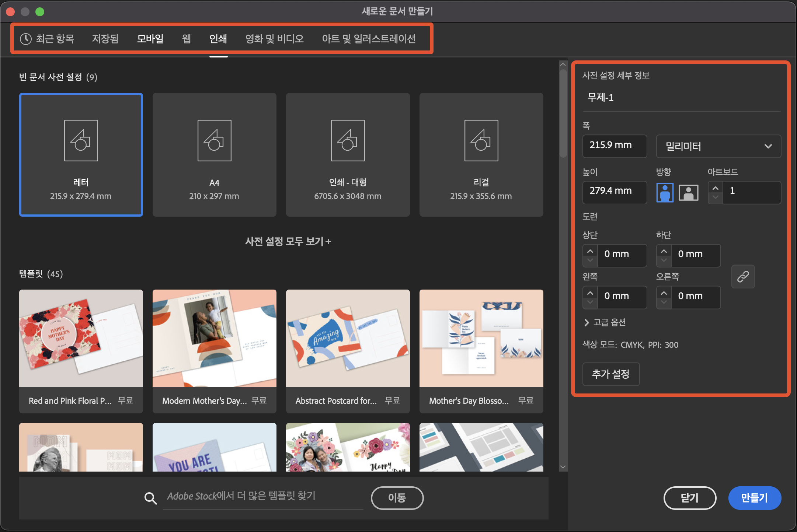Open Red and Pink Floral template thumbnail
797x532 pixels.
(x=81, y=338)
